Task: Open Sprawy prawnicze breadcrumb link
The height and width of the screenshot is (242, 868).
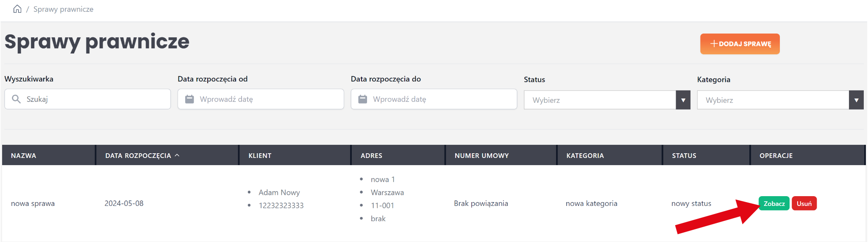Action: coord(63,9)
